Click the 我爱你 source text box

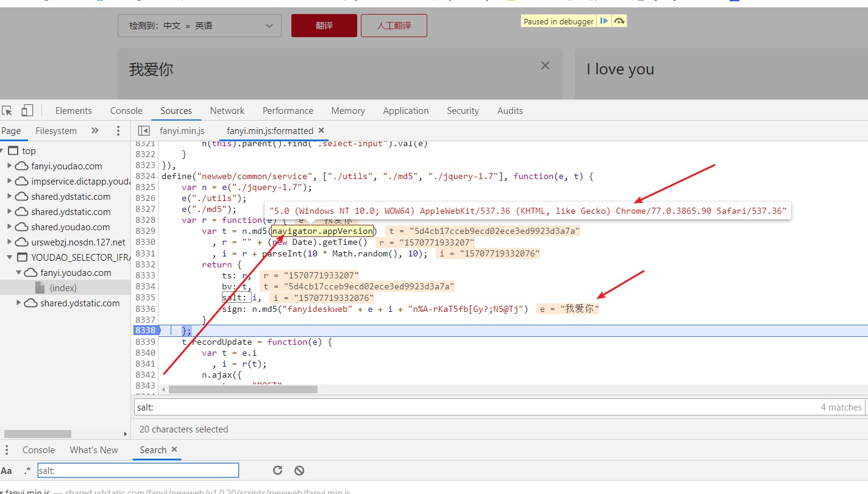click(340, 73)
